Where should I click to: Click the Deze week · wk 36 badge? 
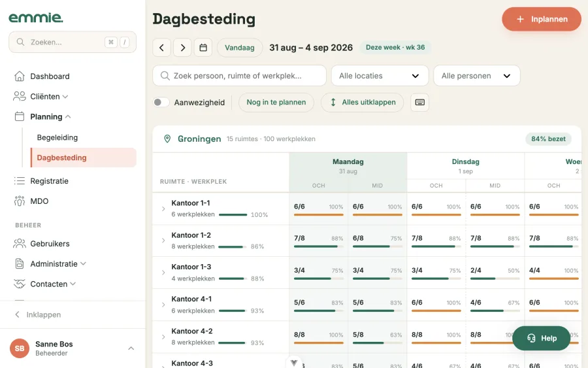pyautogui.click(x=395, y=47)
